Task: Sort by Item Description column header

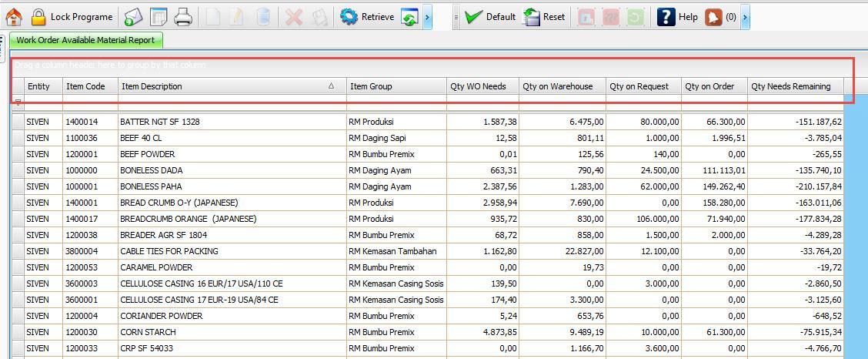Action: pyautogui.click(x=232, y=86)
